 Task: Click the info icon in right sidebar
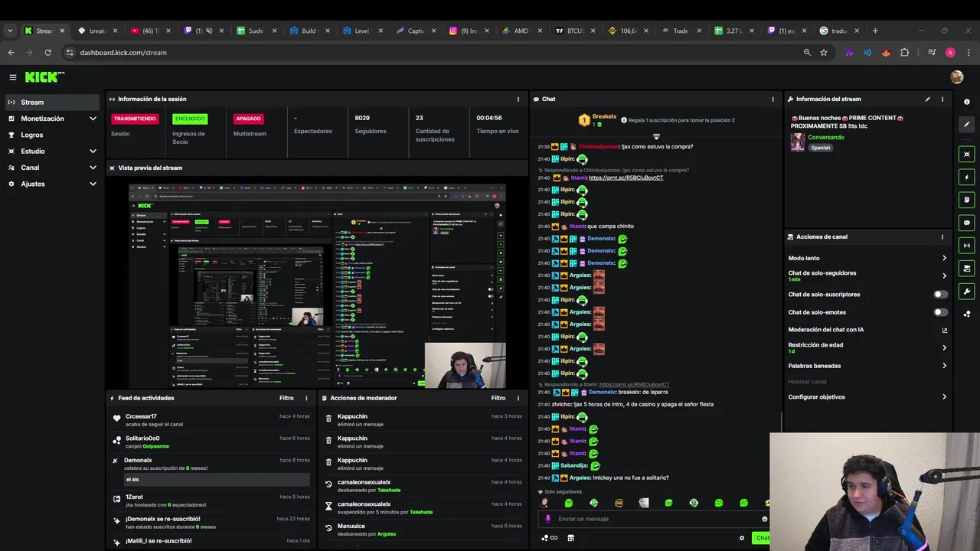967,102
